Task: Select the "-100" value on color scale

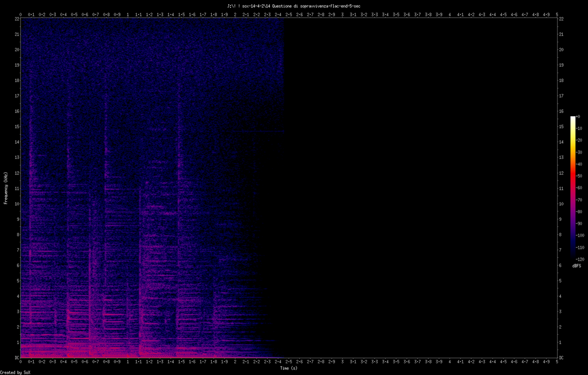Action: (580, 235)
